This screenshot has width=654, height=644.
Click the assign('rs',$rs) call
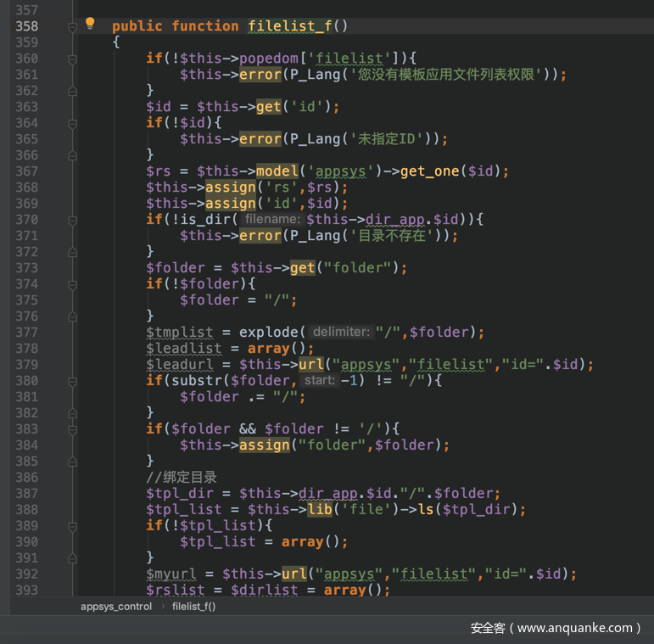pyautogui.click(x=247, y=188)
